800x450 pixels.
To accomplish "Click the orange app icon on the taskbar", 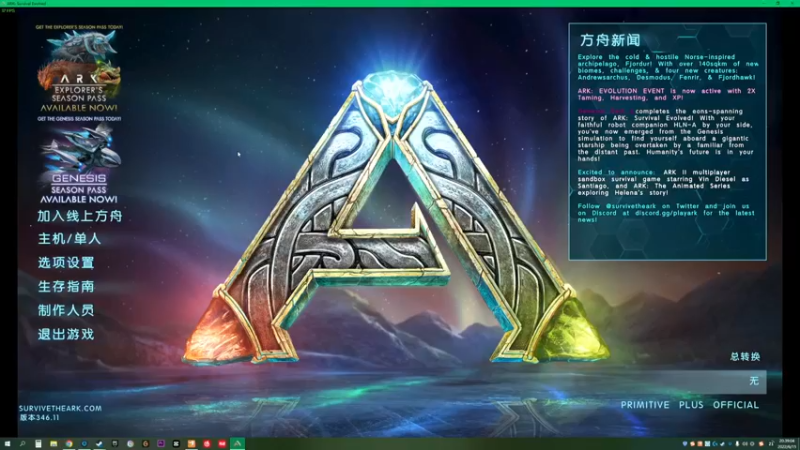I will pyautogui.click(x=191, y=444).
